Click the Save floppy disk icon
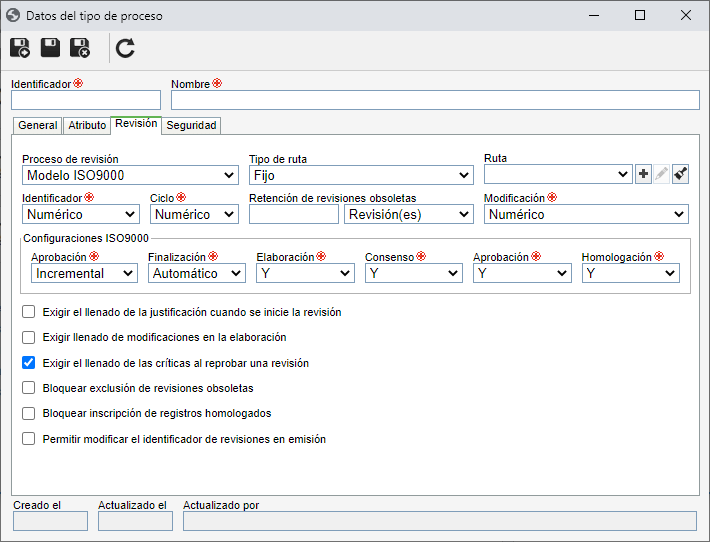The height and width of the screenshot is (542, 710). (x=50, y=48)
